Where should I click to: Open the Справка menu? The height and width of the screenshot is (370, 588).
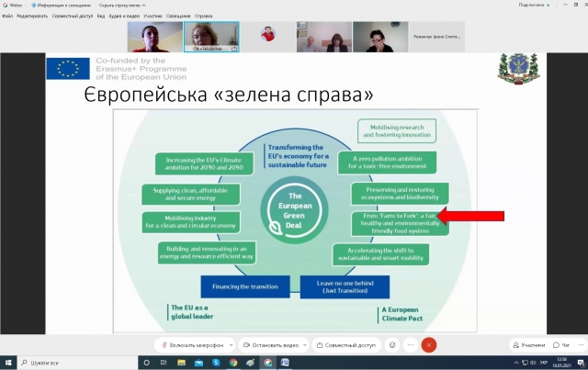[204, 17]
